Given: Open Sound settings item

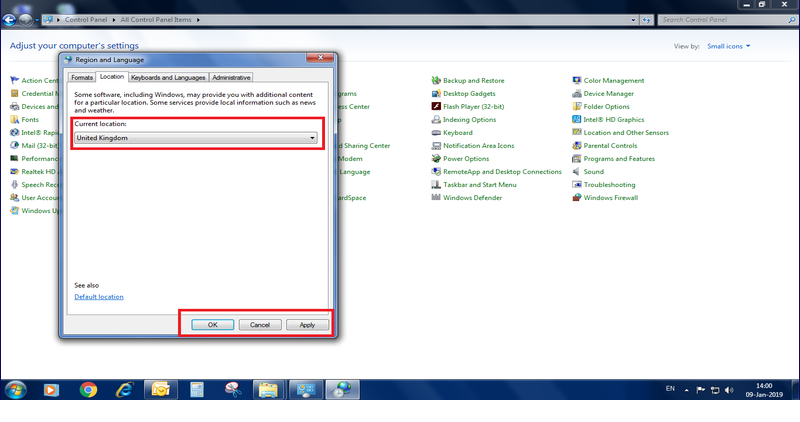Looking at the screenshot, I should click(x=593, y=171).
